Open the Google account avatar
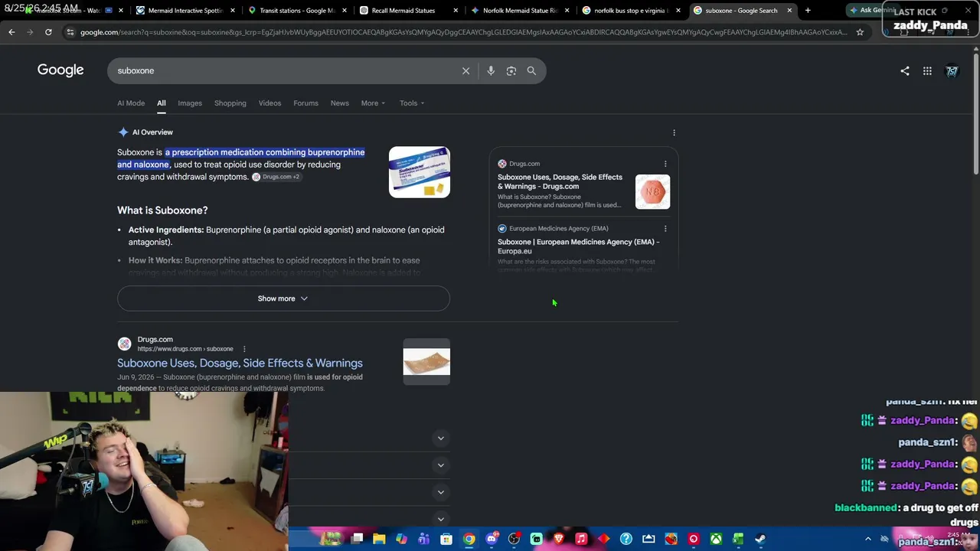Viewport: 980px width, 551px height. [x=952, y=71]
